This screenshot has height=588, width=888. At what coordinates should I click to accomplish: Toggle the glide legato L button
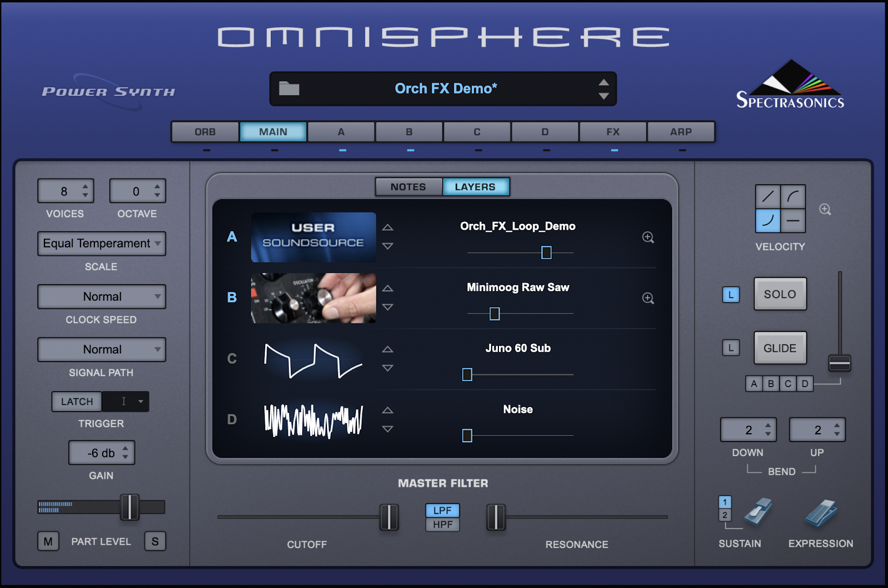click(731, 348)
